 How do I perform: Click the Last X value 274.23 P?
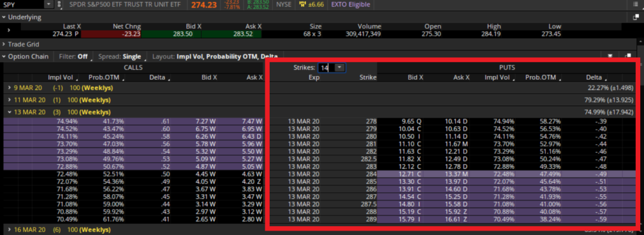coord(65,34)
